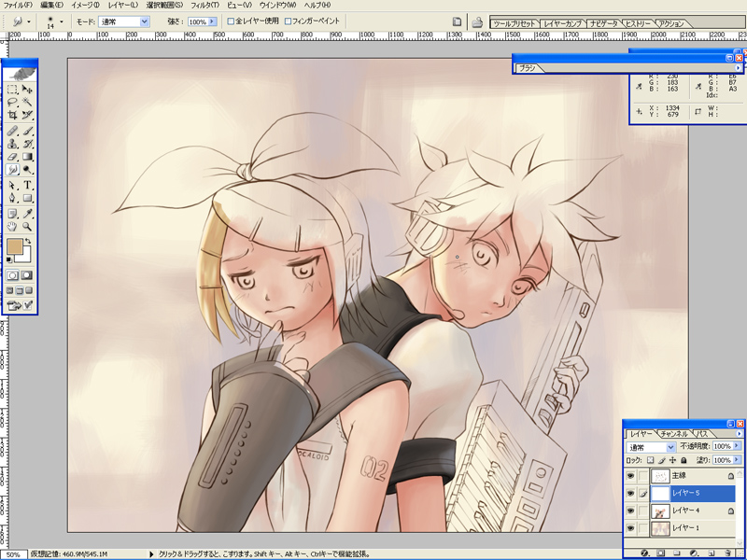Switch to the パス tab

(702, 434)
